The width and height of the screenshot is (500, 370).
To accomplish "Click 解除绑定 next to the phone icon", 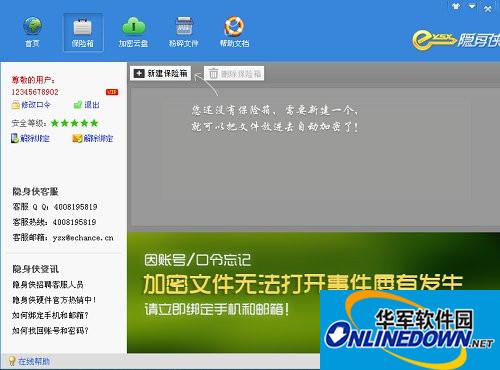I will [x=30, y=138].
